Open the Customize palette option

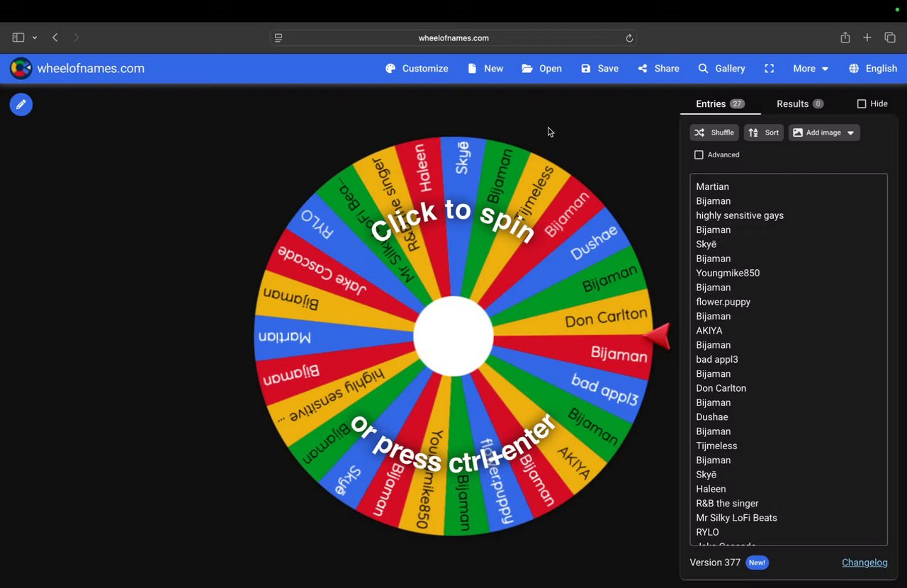point(417,69)
